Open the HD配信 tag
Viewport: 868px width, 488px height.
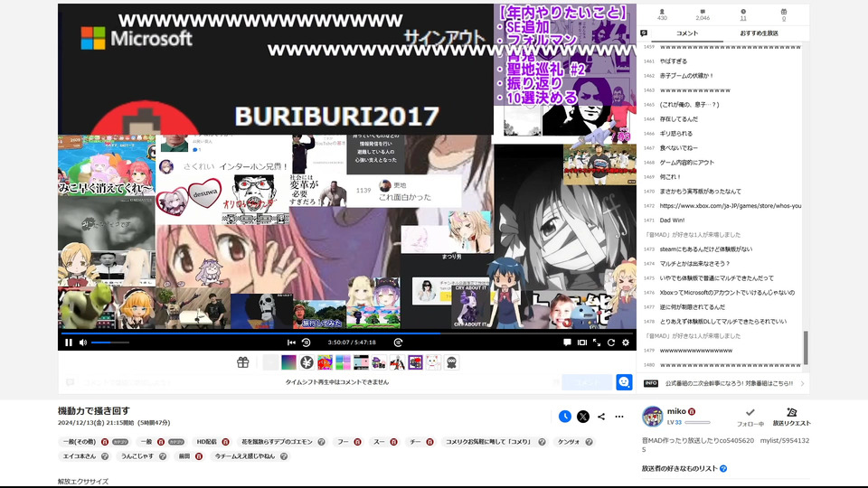[206, 442]
